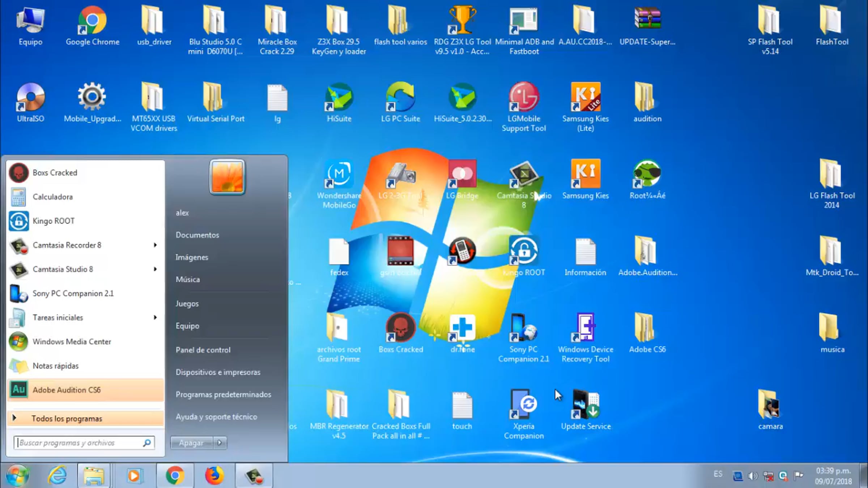Open the dr.fone desktop shortcut
Viewport: 868px width, 488px height.
tap(462, 328)
